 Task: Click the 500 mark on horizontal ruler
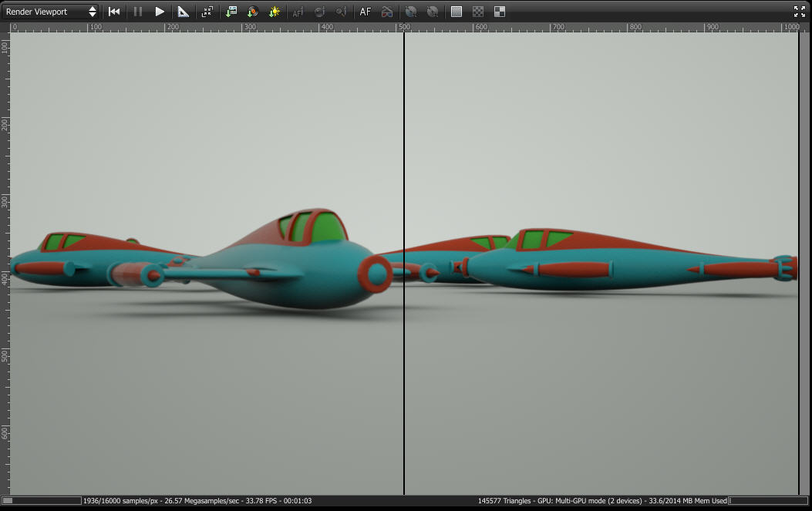[404, 27]
